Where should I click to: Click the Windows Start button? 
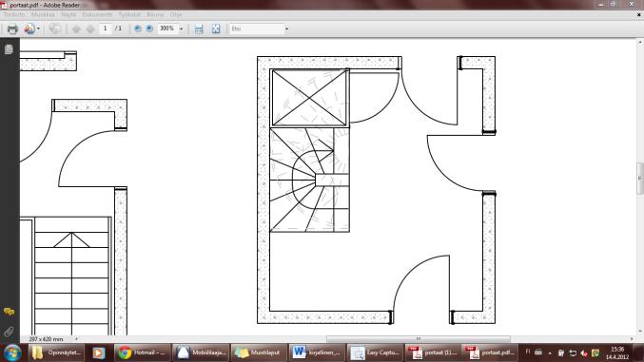[x=12, y=352]
